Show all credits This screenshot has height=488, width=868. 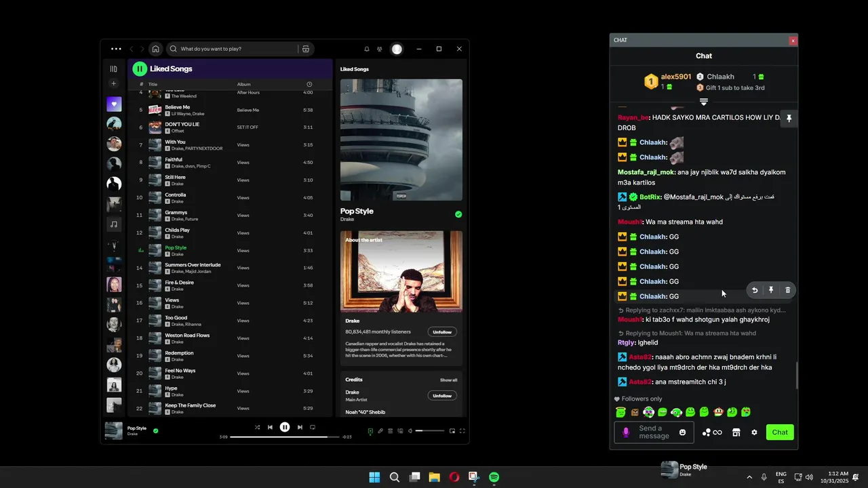coord(448,380)
